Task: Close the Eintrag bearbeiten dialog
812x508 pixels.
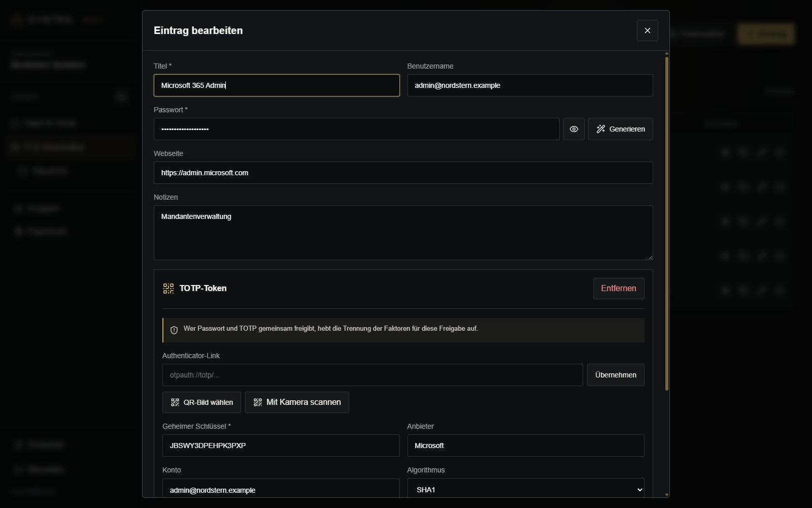Action: (647, 30)
